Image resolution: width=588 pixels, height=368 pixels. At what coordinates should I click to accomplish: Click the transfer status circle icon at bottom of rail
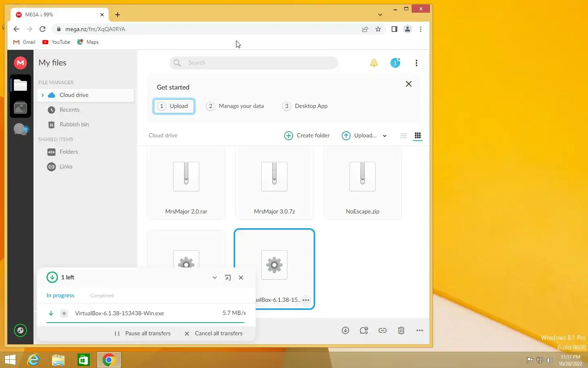20,330
